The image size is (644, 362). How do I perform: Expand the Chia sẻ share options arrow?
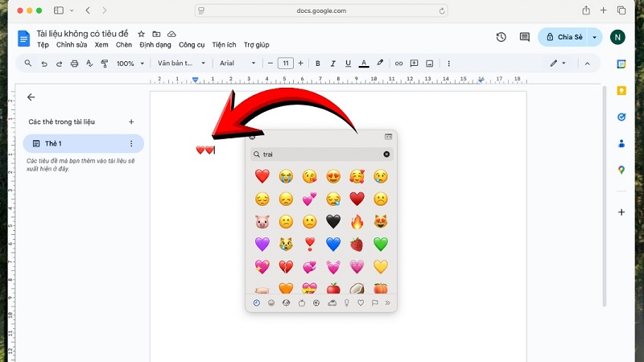coord(595,37)
